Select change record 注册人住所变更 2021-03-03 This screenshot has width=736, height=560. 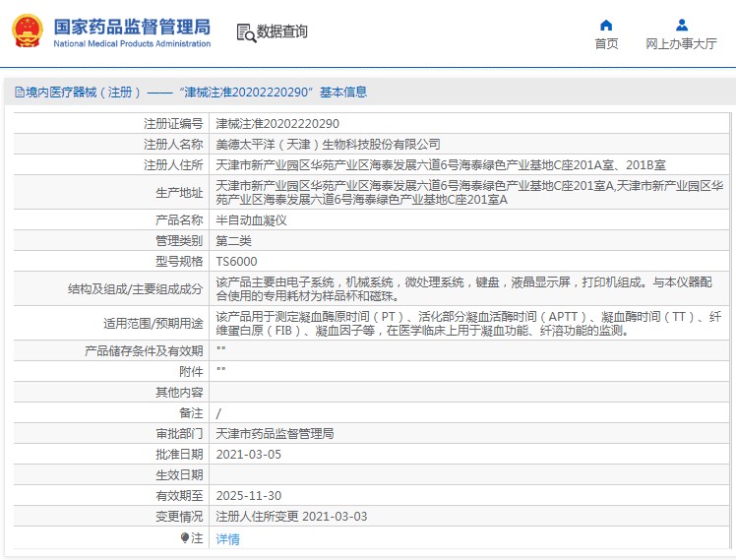click(x=291, y=517)
